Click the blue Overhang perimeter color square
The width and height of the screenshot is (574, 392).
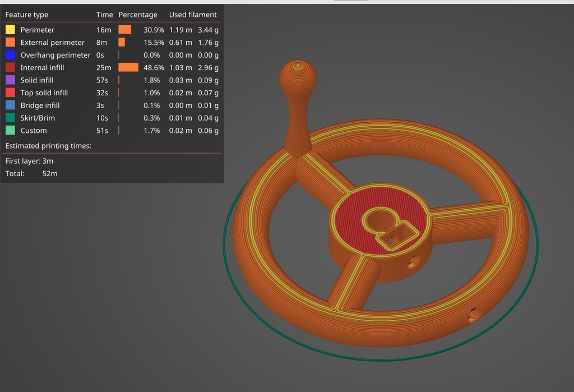pos(9,55)
